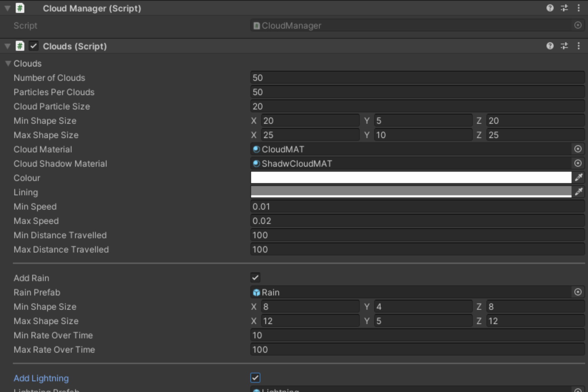The image size is (588, 392).
Task: Open more options menu for Cloud Manager
Action: pos(578,8)
